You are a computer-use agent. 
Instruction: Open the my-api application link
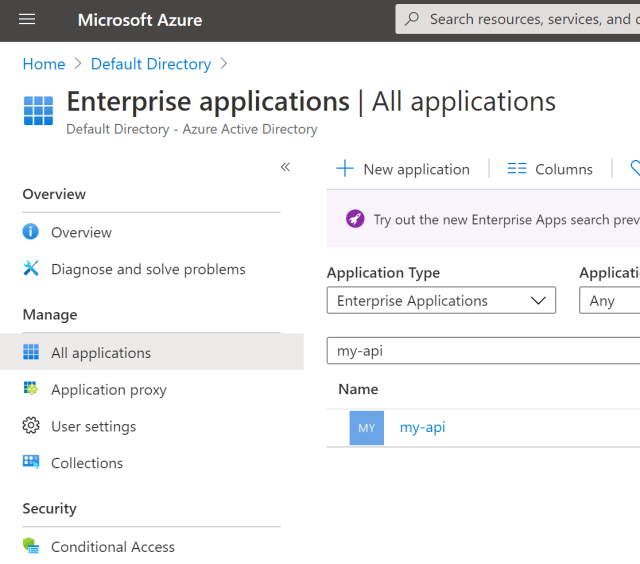(422, 427)
